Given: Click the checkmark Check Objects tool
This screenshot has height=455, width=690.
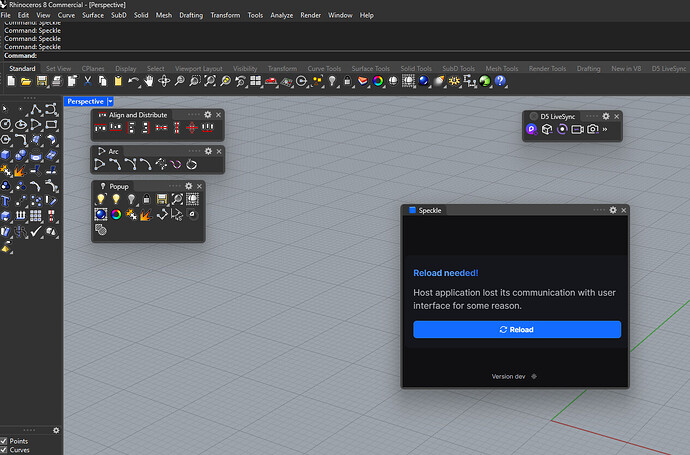Looking at the screenshot, I should pos(36,231).
